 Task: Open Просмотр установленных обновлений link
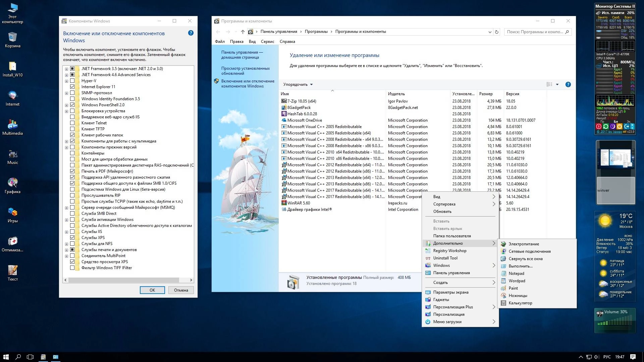pyautogui.click(x=245, y=71)
